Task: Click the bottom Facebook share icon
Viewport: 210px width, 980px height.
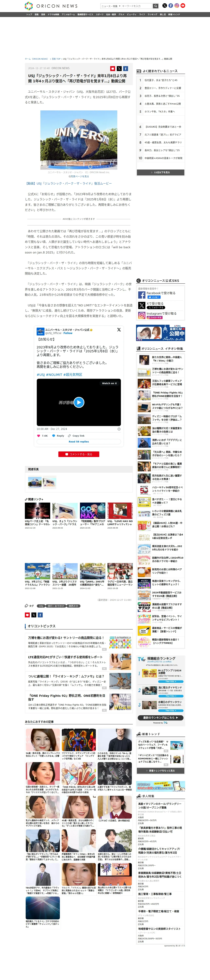Action: coord(40,615)
